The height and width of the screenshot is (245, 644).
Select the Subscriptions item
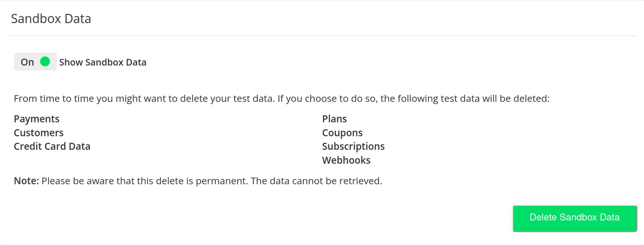pyautogui.click(x=353, y=146)
